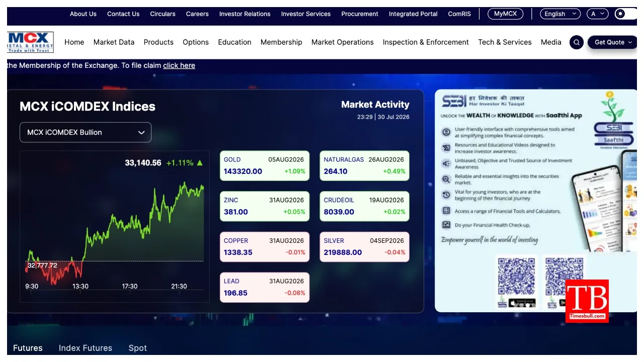Open the Tech & Services menu
644x362 pixels.
click(x=505, y=42)
